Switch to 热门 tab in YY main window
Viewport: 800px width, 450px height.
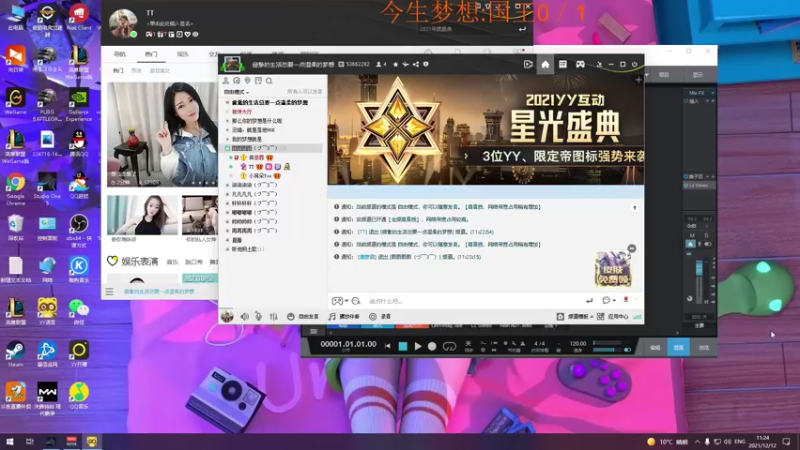pos(151,54)
